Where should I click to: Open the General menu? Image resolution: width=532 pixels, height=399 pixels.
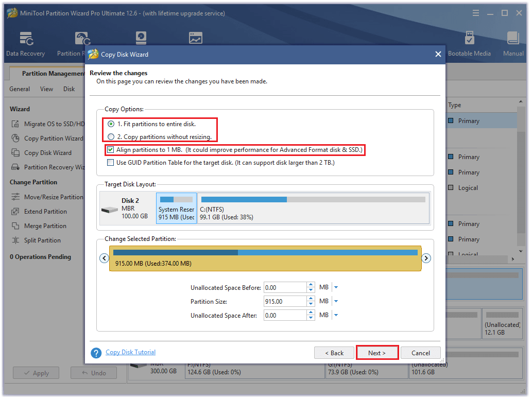click(x=20, y=89)
